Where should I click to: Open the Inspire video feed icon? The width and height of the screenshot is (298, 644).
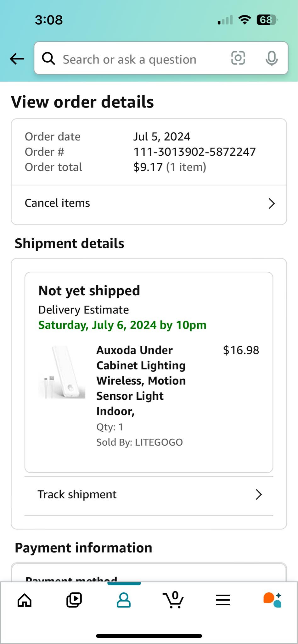[74, 600]
